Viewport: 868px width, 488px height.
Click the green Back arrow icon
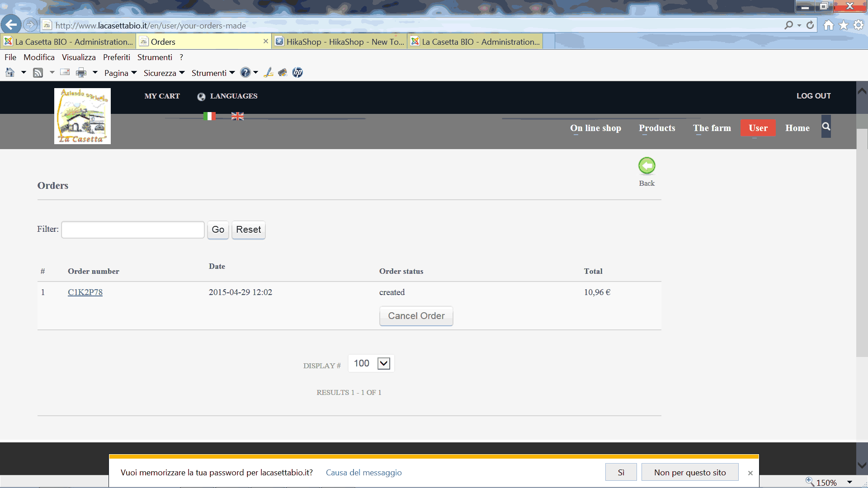(646, 166)
